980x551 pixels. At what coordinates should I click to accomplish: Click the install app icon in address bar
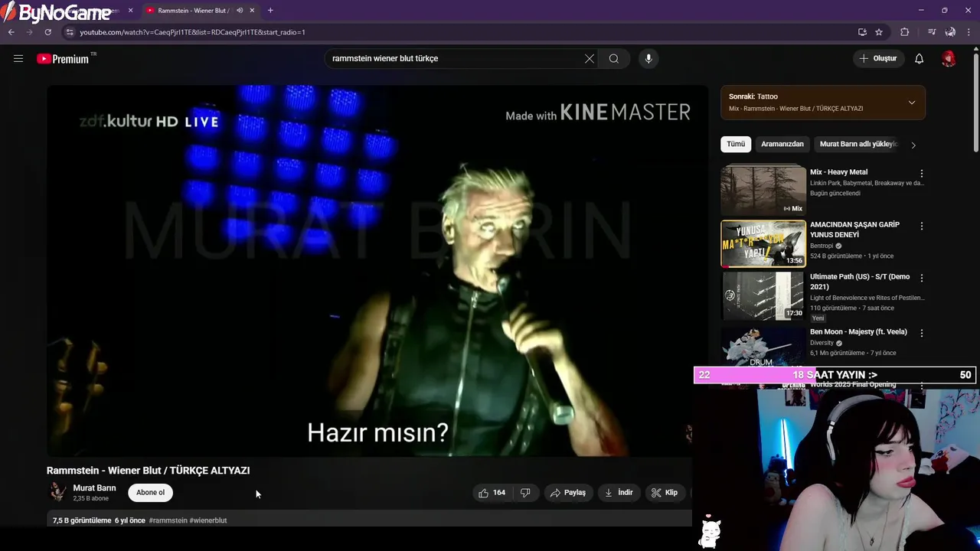click(x=862, y=32)
